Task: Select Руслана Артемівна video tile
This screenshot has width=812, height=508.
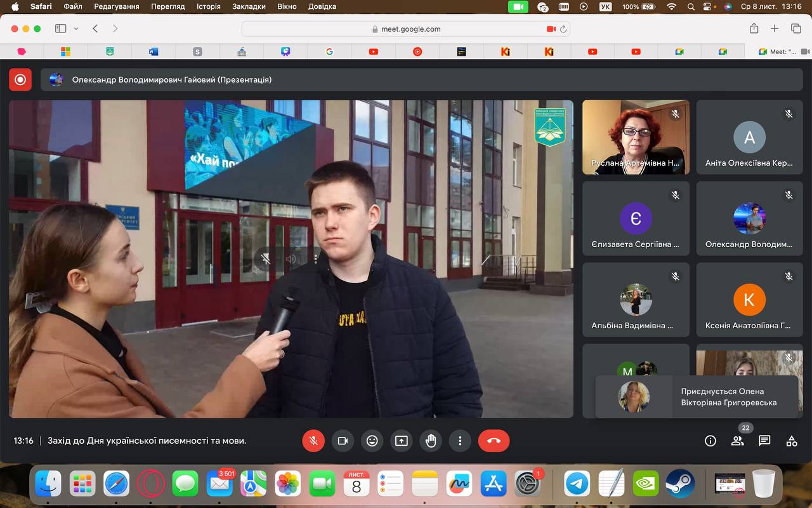Action: [636, 137]
